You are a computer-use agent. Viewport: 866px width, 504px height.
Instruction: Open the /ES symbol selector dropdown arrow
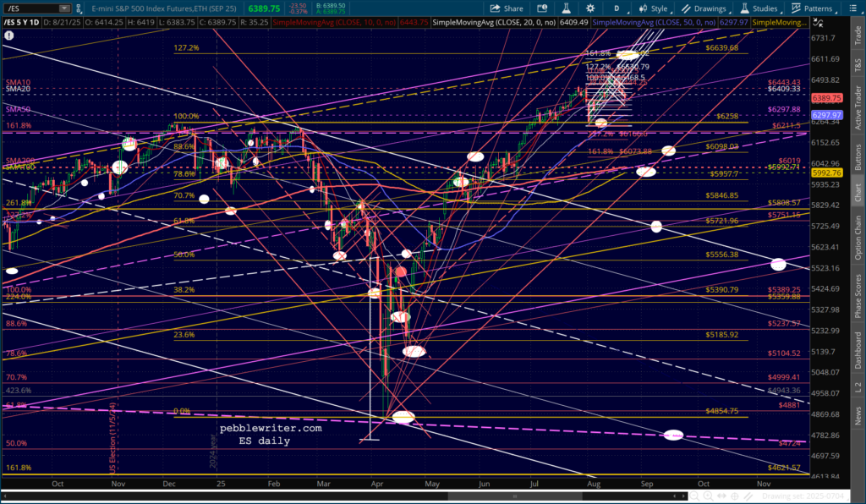[64, 8]
